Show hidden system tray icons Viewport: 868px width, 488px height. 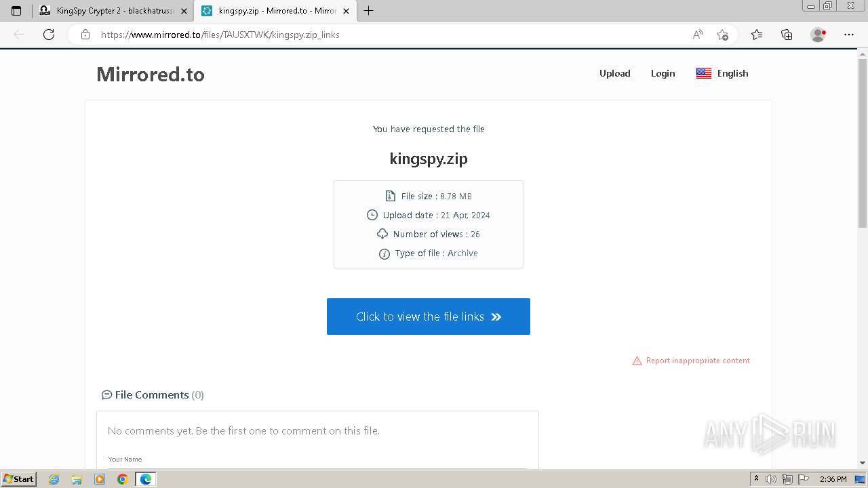tap(756, 479)
